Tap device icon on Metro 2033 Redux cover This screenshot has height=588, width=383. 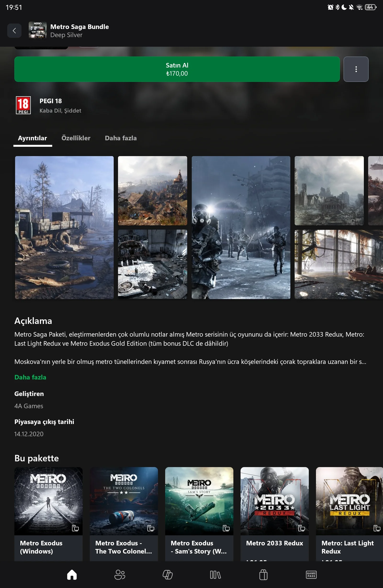301,528
